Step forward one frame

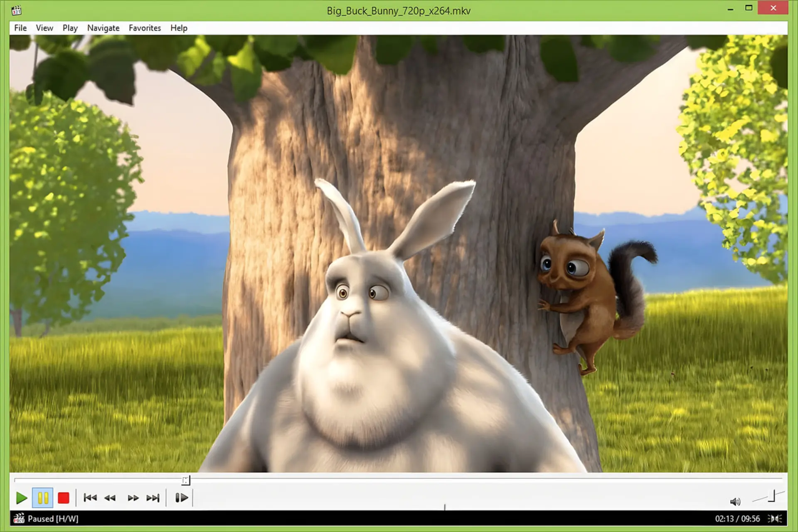(x=182, y=498)
